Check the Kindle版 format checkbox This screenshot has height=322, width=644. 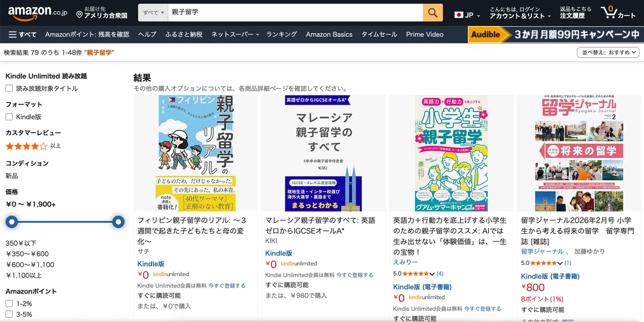[x=9, y=117]
